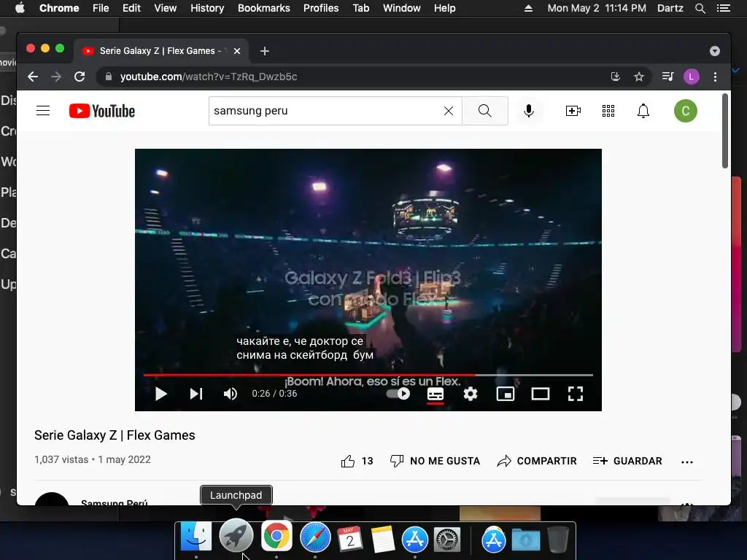Switch to theater mode

click(541, 394)
